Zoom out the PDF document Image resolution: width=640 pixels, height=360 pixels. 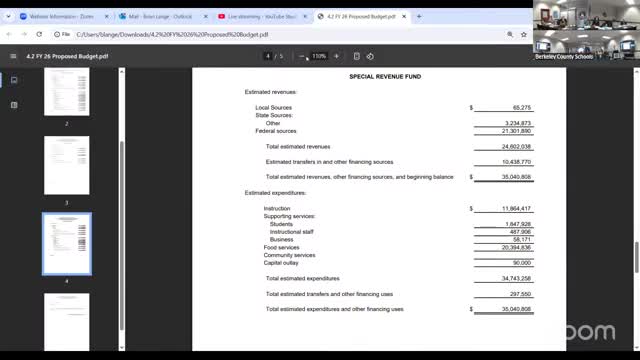(x=302, y=56)
